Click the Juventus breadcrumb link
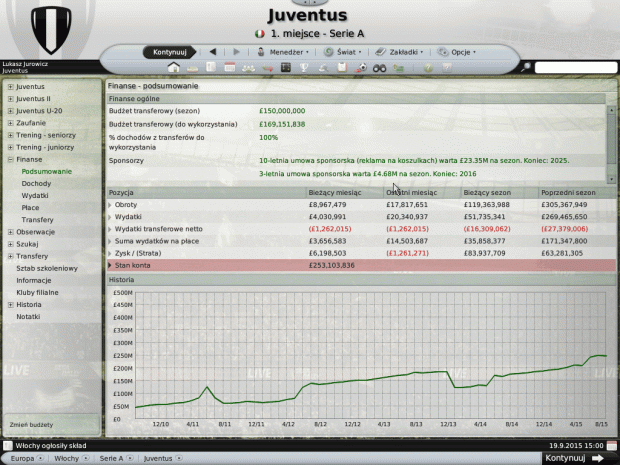 pos(158,458)
